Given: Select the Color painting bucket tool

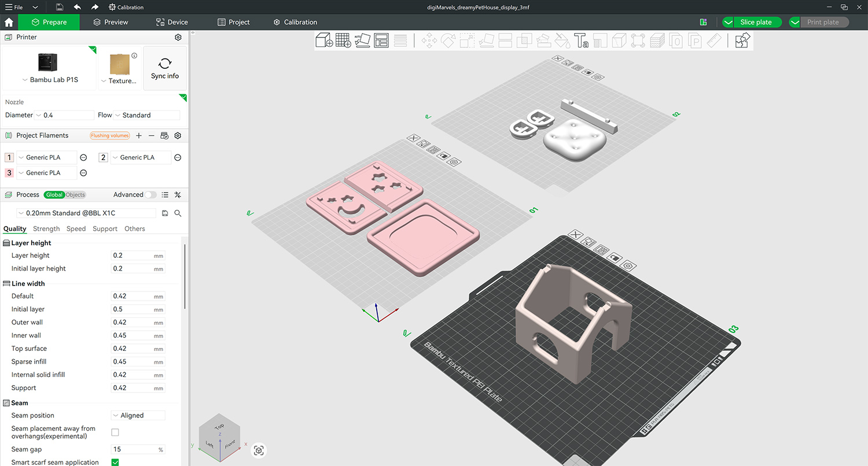Looking at the screenshot, I should (x=562, y=40).
